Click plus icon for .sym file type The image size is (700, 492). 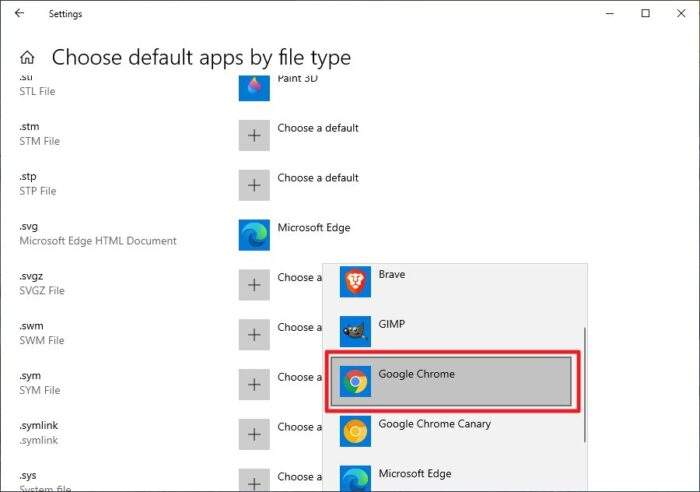click(x=254, y=384)
